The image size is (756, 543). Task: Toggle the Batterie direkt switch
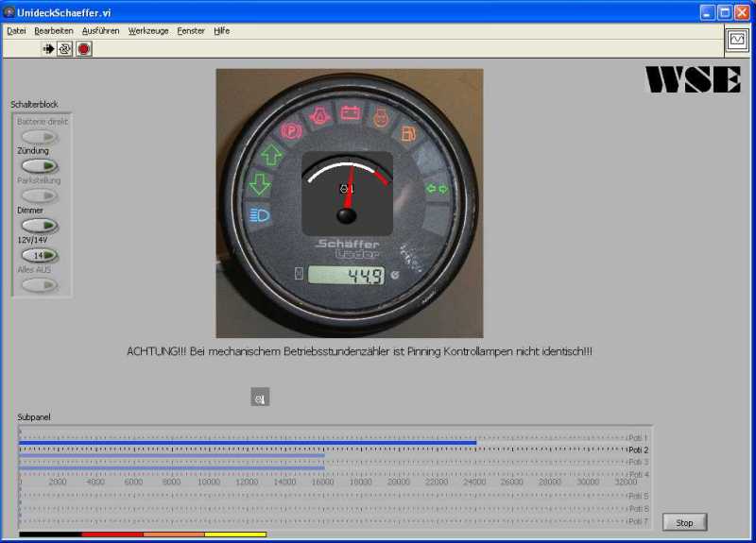[x=40, y=137]
